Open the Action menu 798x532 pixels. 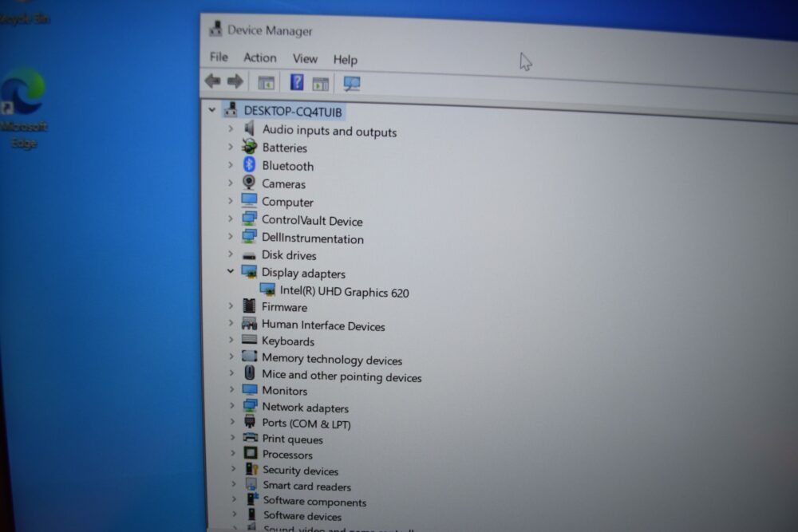pyautogui.click(x=259, y=57)
